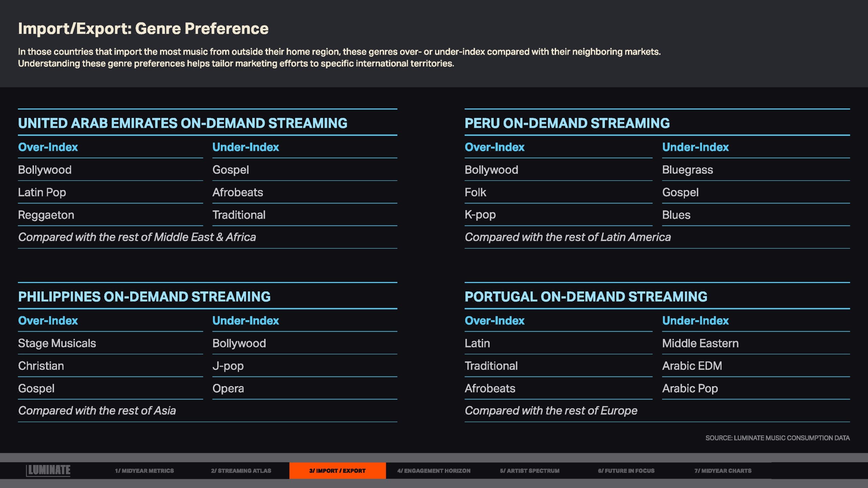Open the 1/ Midyear Metrics tab
This screenshot has height=488, width=868.
[144, 471]
